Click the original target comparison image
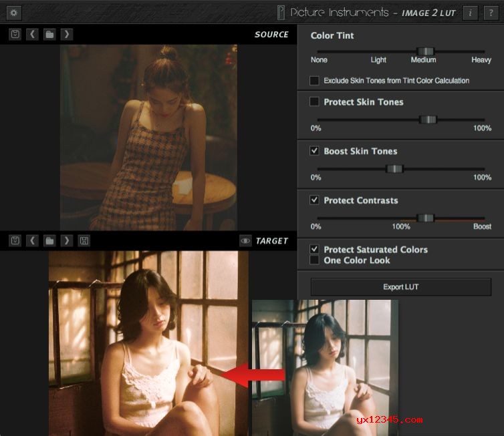This screenshot has width=504, height=436. point(325,368)
